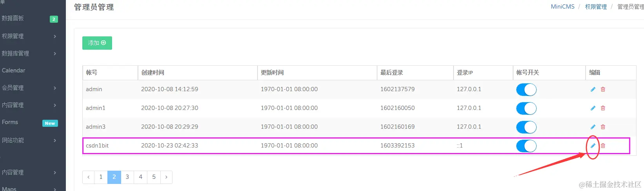Click last login value 1602160050

[x=397, y=108]
